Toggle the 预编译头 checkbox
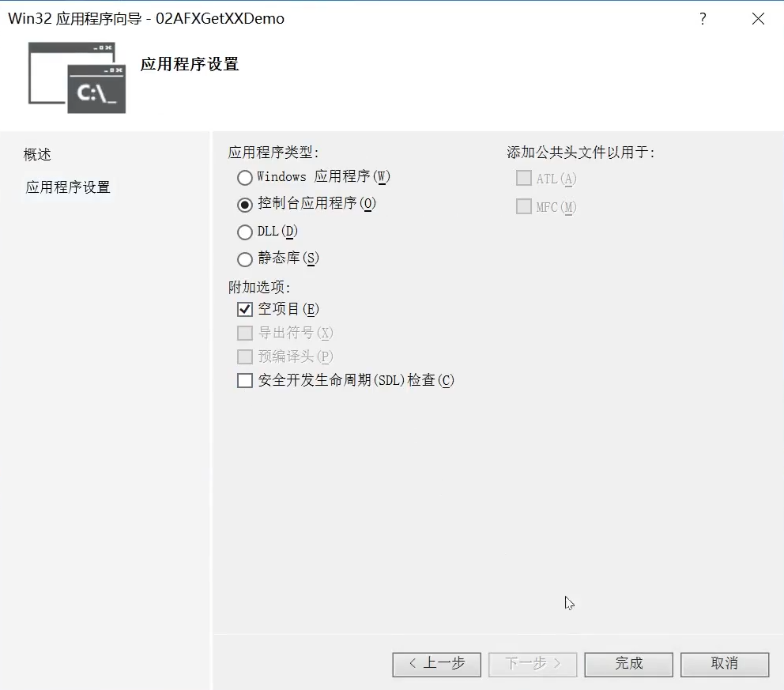The image size is (784, 690). [244, 356]
